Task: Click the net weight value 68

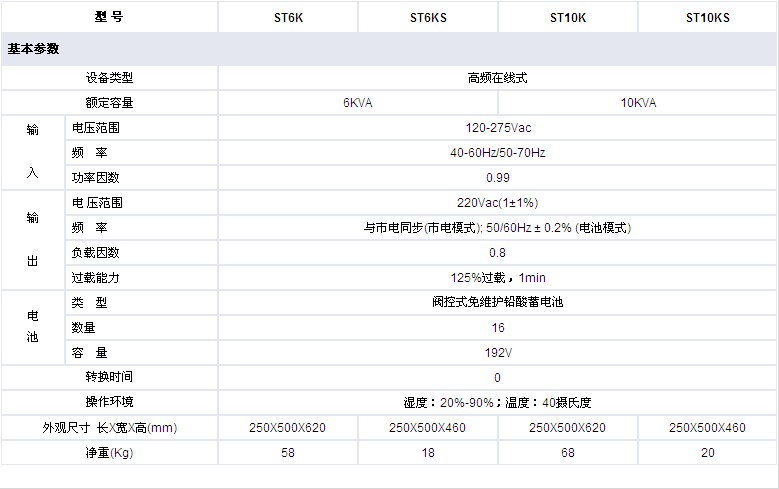Action: point(568,453)
